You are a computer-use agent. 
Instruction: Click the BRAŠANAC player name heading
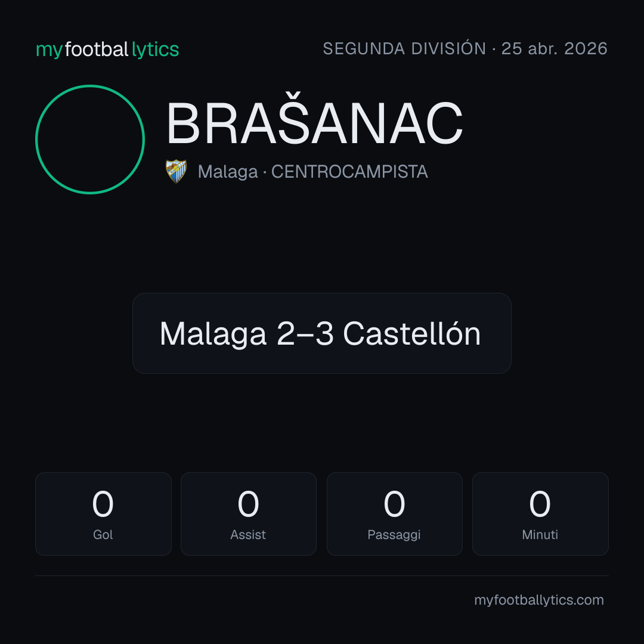coord(315,123)
